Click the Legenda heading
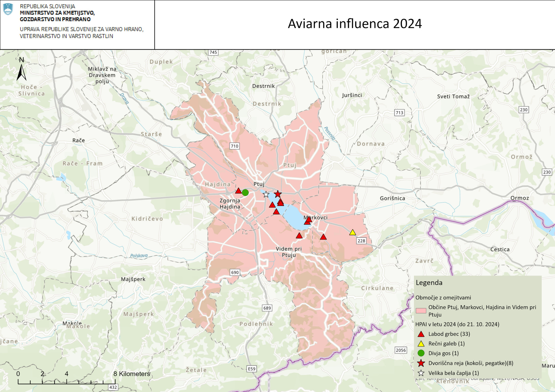Image resolution: width=555 pixels, height=392 pixels. click(429, 283)
